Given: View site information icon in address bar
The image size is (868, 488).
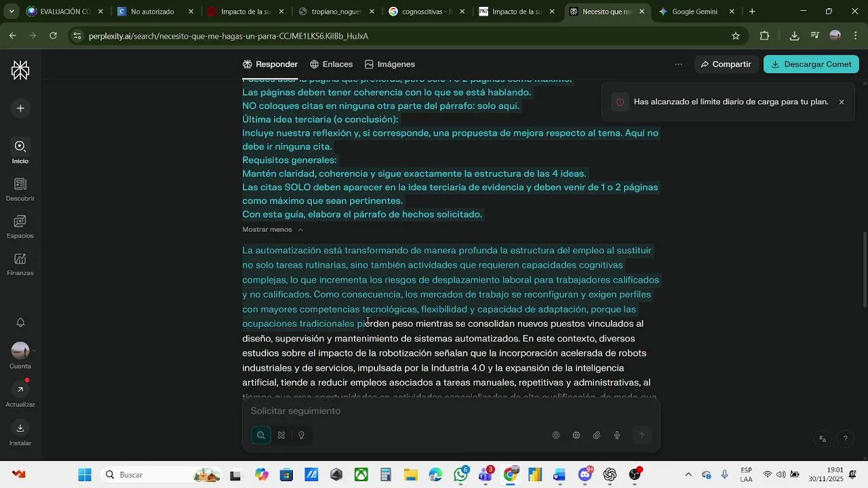Looking at the screenshot, I should coord(77,36).
